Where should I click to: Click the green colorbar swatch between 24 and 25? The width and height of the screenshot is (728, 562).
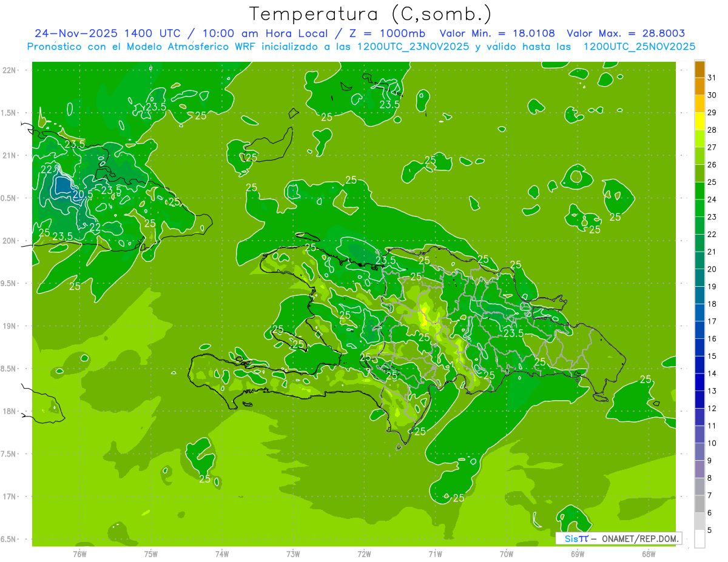[699, 190]
